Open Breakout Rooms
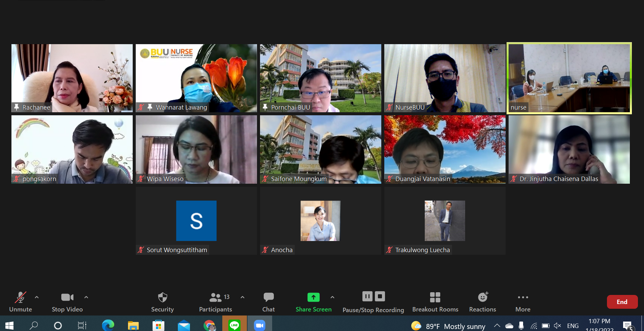 435,302
